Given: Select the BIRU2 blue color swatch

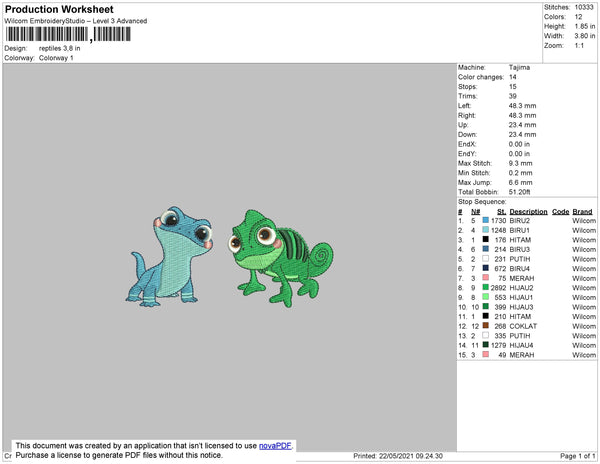Looking at the screenshot, I should pyautogui.click(x=486, y=220).
